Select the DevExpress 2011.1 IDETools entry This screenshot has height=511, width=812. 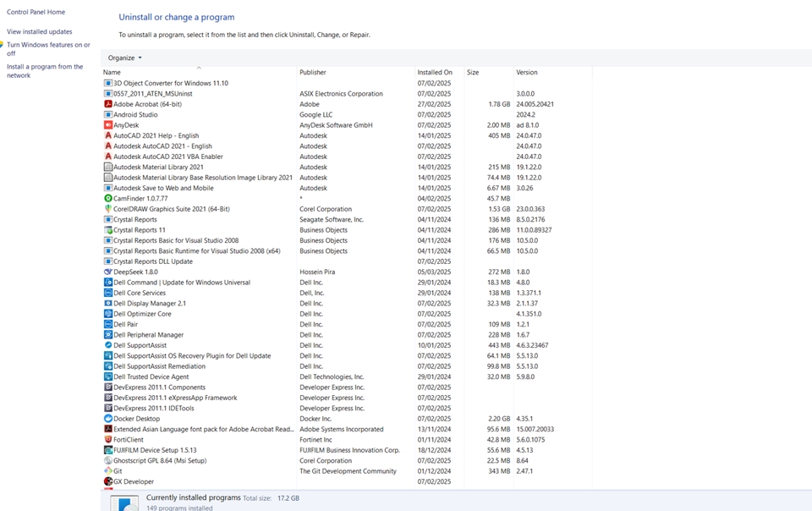pyautogui.click(x=154, y=408)
